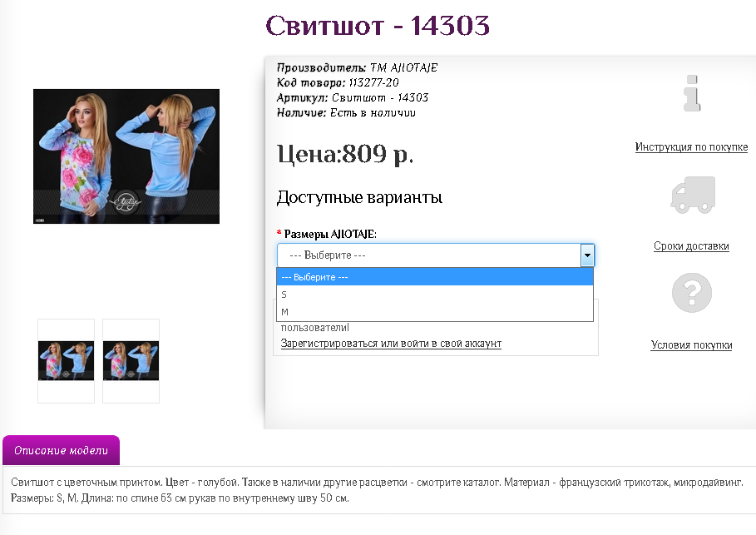Click the info icon above purchase instructions
Image resolution: width=756 pixels, height=535 pixels.
(692, 93)
